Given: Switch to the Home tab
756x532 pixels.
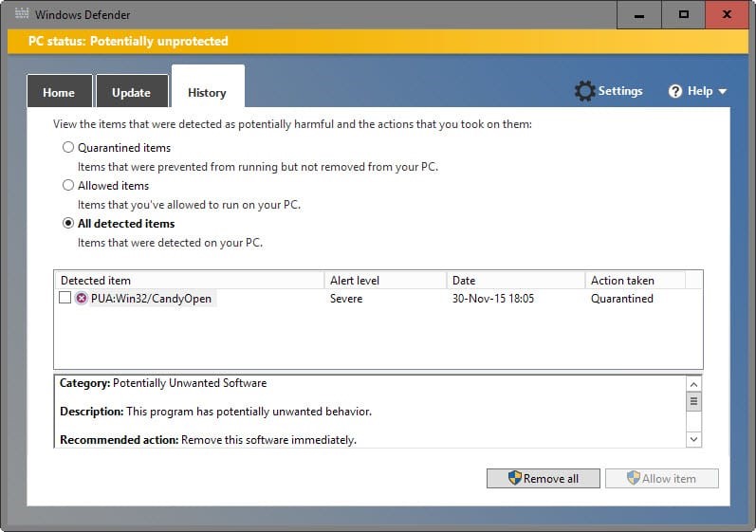Looking at the screenshot, I should click(x=60, y=91).
